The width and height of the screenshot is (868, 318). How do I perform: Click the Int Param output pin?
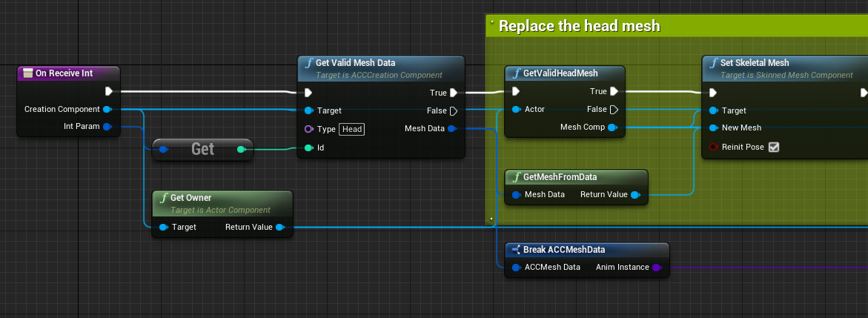click(108, 127)
